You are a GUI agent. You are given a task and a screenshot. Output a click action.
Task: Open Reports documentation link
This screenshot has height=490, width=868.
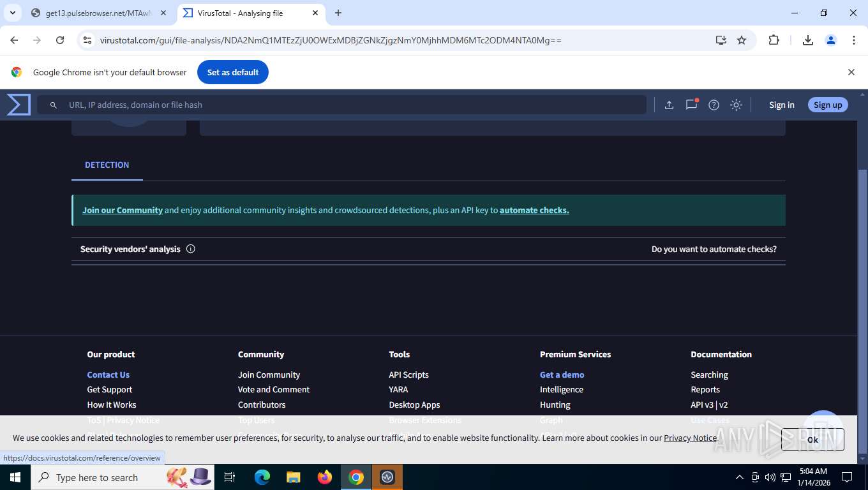[x=705, y=389]
